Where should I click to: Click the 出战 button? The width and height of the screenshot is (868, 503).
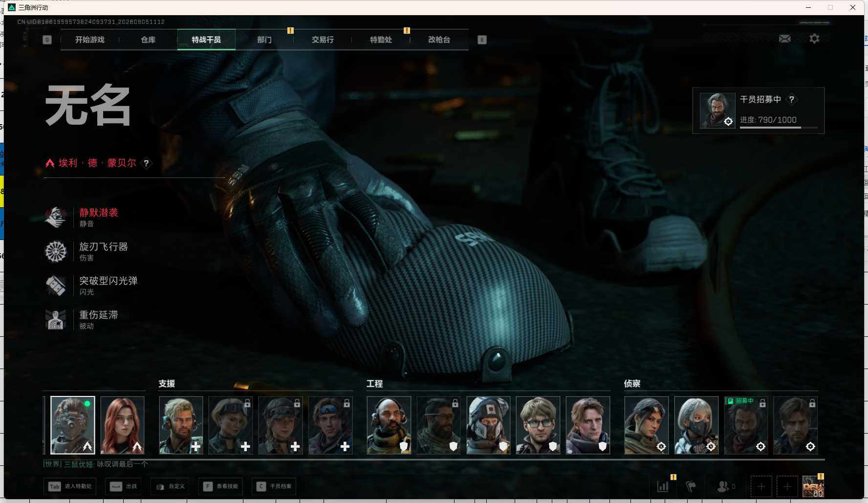tap(124, 486)
